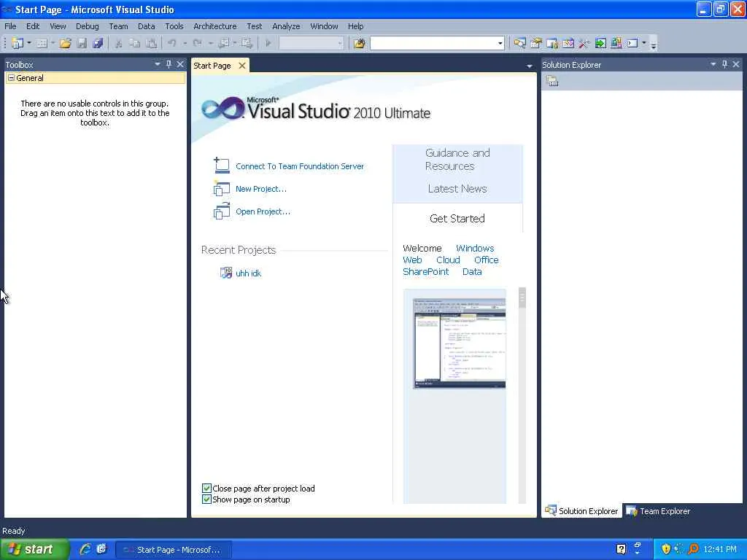Click Connect To Team Foundation Server link
747x560 pixels.
click(x=300, y=166)
